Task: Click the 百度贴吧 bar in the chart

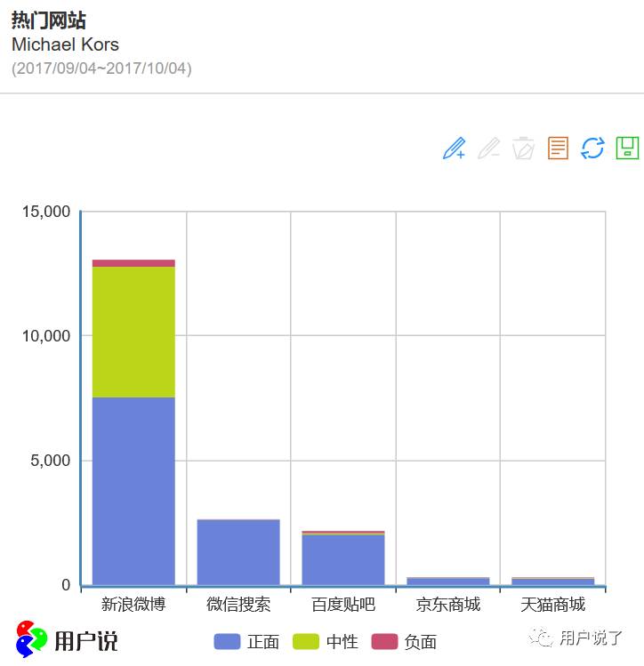Action: tap(343, 559)
